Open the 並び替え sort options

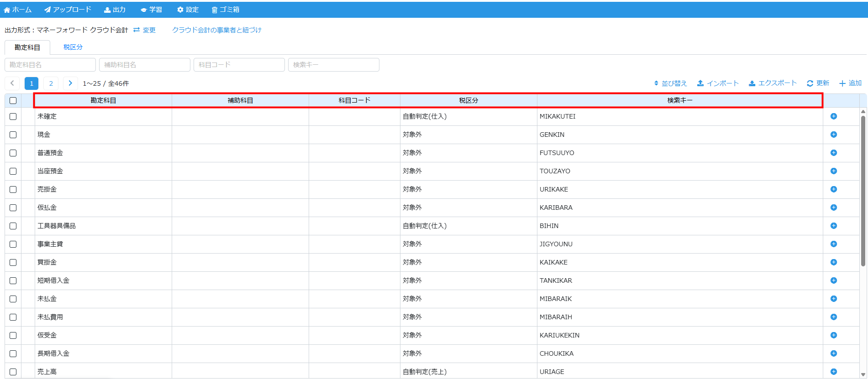click(x=670, y=83)
